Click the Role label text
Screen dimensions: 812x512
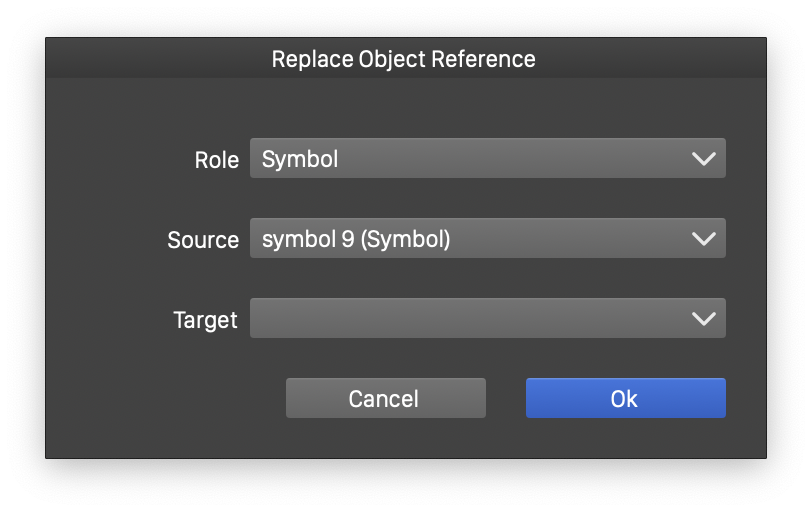click(216, 160)
